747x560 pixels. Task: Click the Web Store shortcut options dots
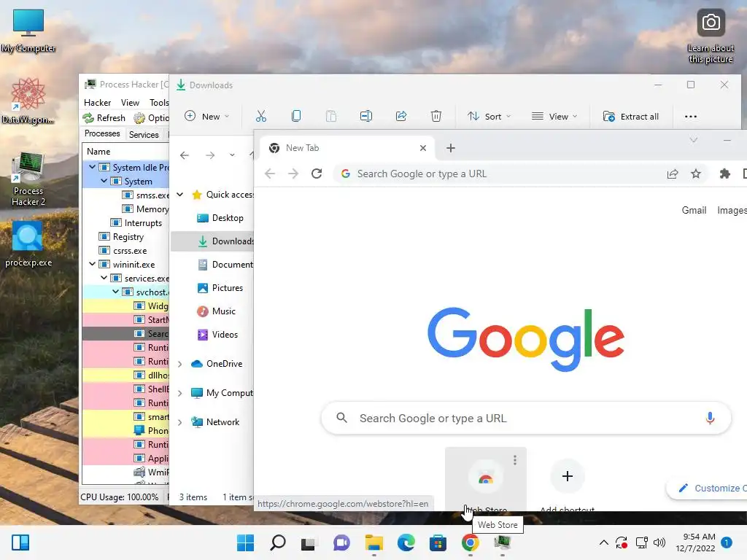click(x=515, y=460)
